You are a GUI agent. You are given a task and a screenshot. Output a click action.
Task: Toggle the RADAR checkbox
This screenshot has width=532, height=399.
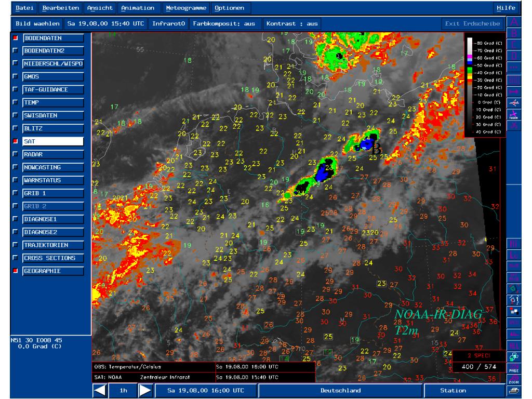point(15,154)
